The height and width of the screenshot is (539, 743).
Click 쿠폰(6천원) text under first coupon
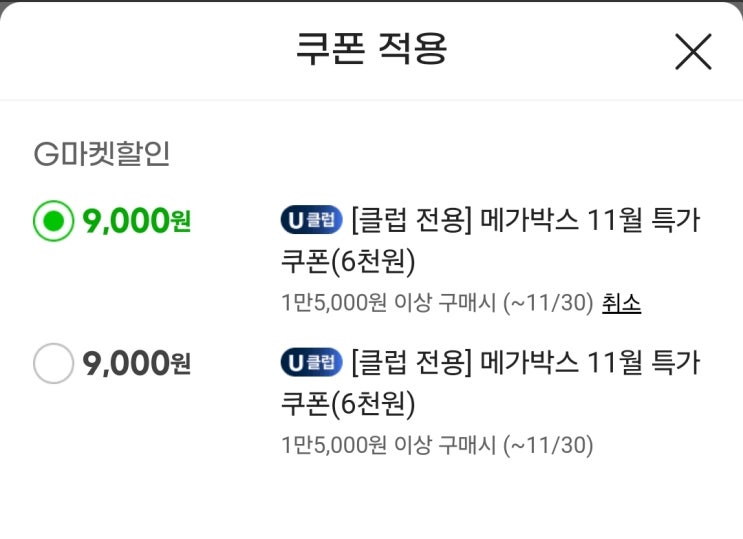pyautogui.click(x=347, y=261)
